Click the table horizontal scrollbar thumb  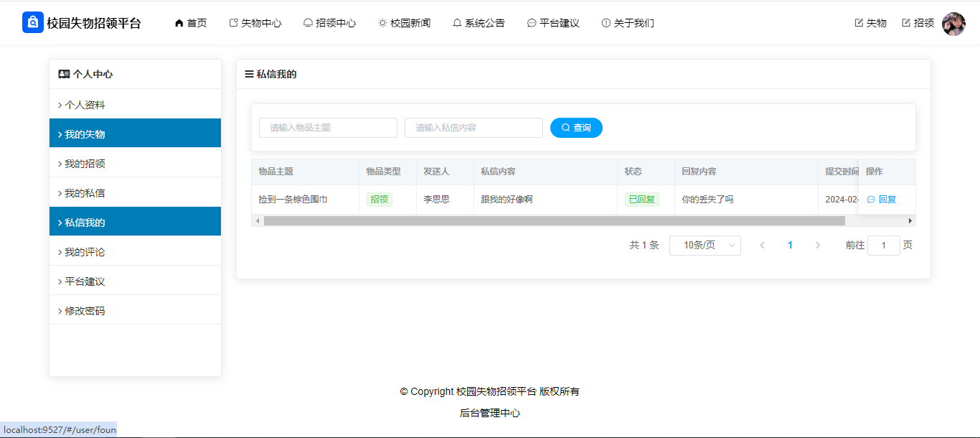coord(555,220)
